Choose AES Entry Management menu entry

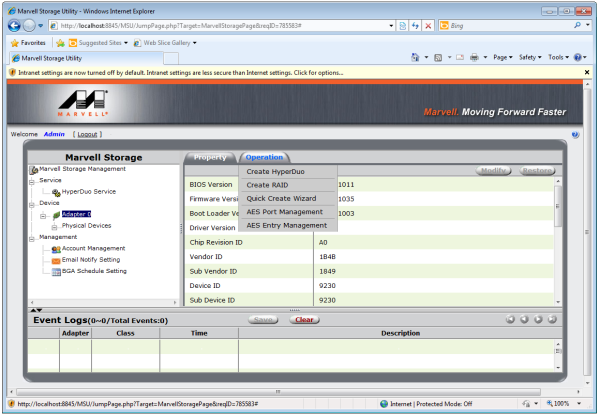click(288, 226)
